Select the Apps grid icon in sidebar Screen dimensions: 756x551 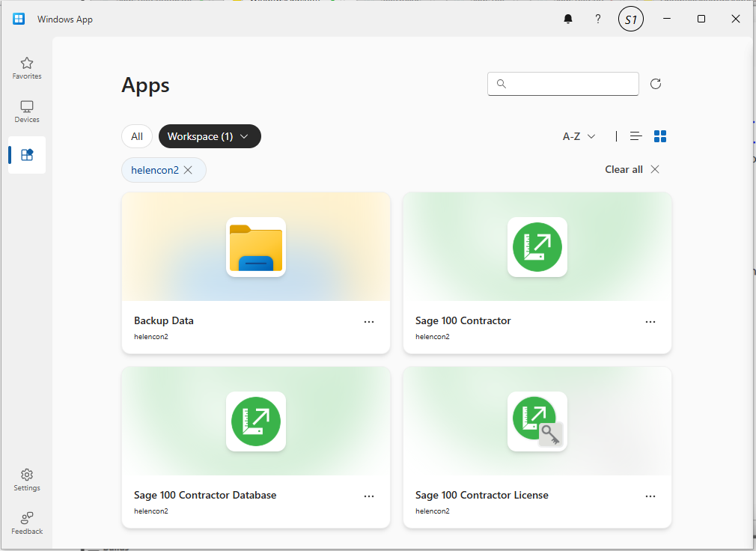pyautogui.click(x=27, y=155)
